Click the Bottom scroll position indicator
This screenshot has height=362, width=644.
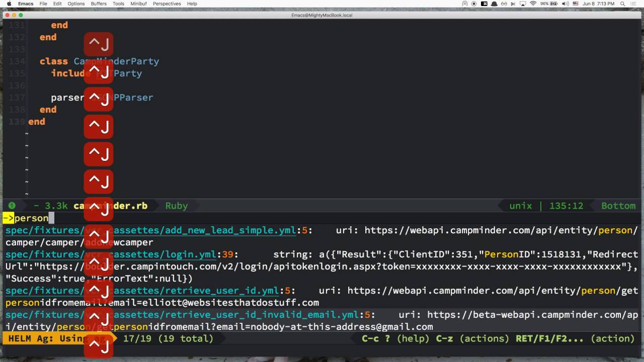coord(618,206)
